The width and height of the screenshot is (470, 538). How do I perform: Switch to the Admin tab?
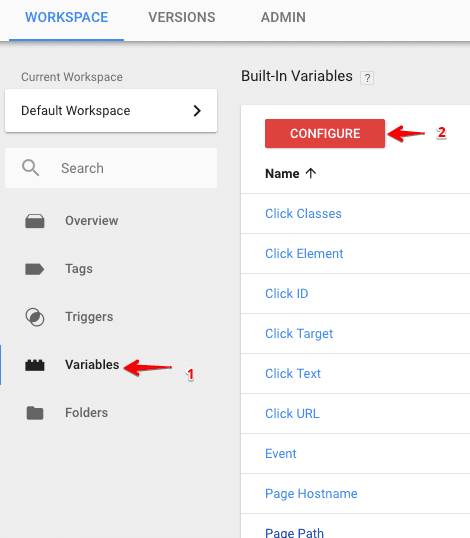[x=283, y=17]
